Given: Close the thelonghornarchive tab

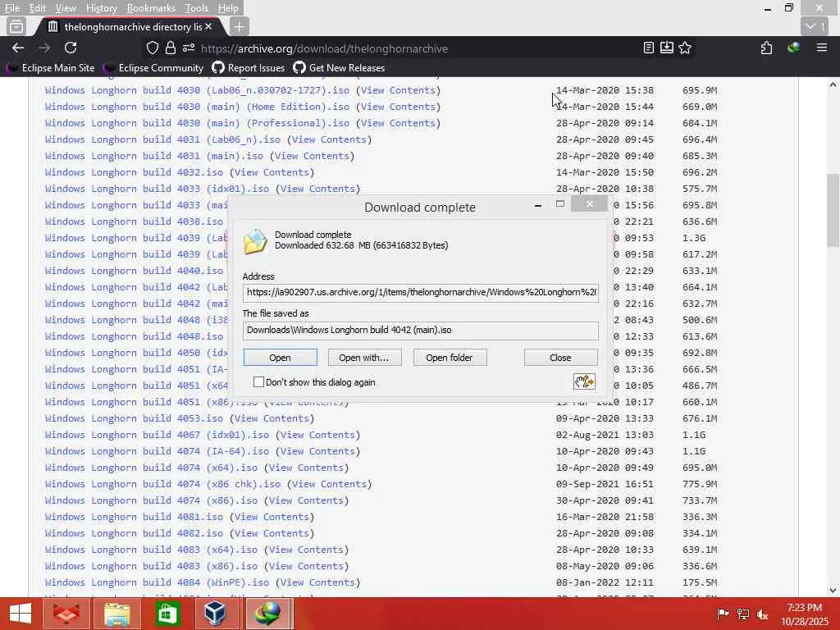Looking at the screenshot, I should click(208, 26).
